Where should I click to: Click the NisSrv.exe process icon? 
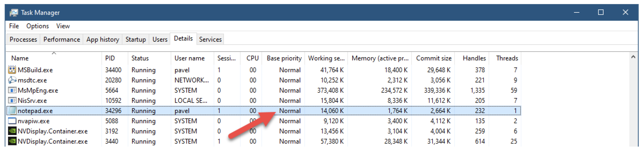coord(12,101)
